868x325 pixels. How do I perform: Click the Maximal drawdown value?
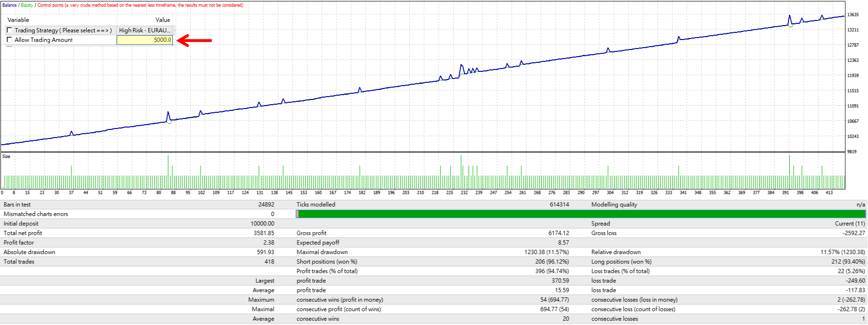[x=547, y=252]
